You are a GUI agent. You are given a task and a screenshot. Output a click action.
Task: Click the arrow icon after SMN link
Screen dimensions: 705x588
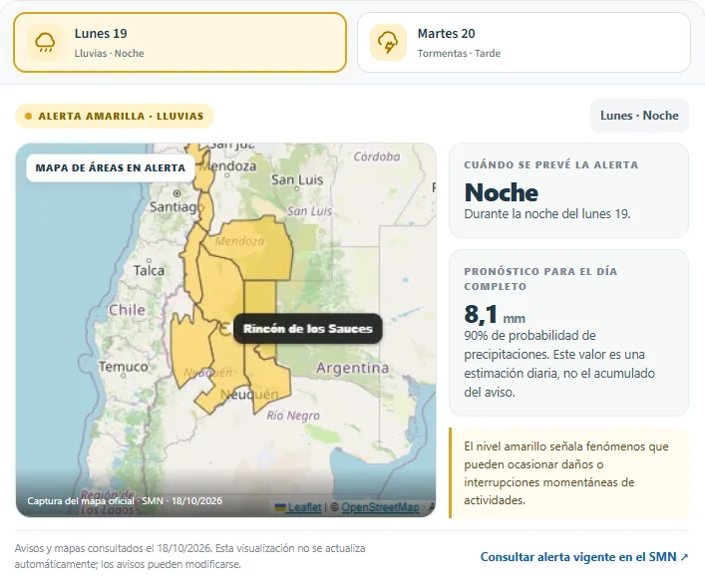(x=684, y=557)
